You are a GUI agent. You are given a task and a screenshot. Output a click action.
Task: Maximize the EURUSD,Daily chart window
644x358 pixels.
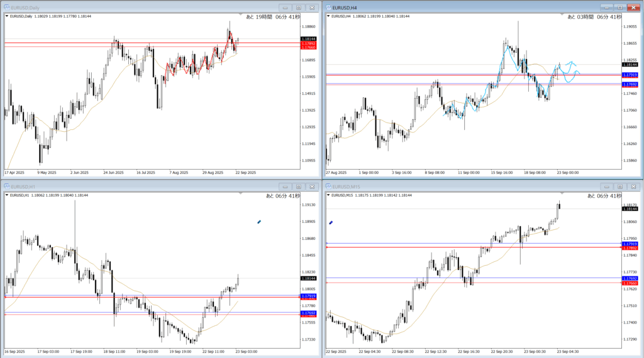(x=298, y=7)
